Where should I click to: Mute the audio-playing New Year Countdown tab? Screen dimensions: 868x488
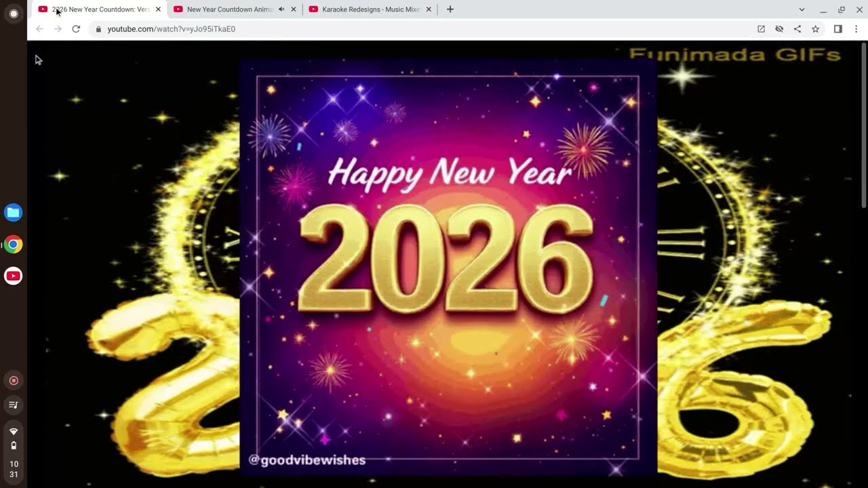pyautogui.click(x=281, y=9)
